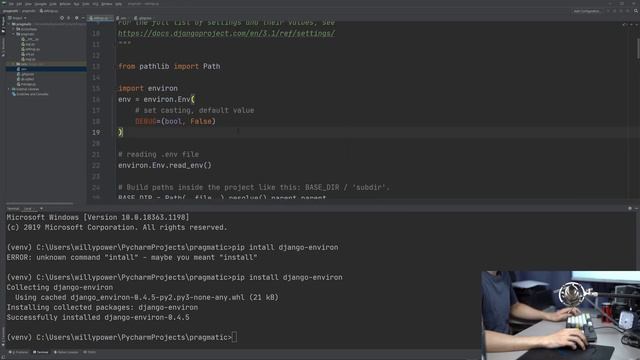
Task: Select wsgi.py in the project tree
Action: (28, 59)
